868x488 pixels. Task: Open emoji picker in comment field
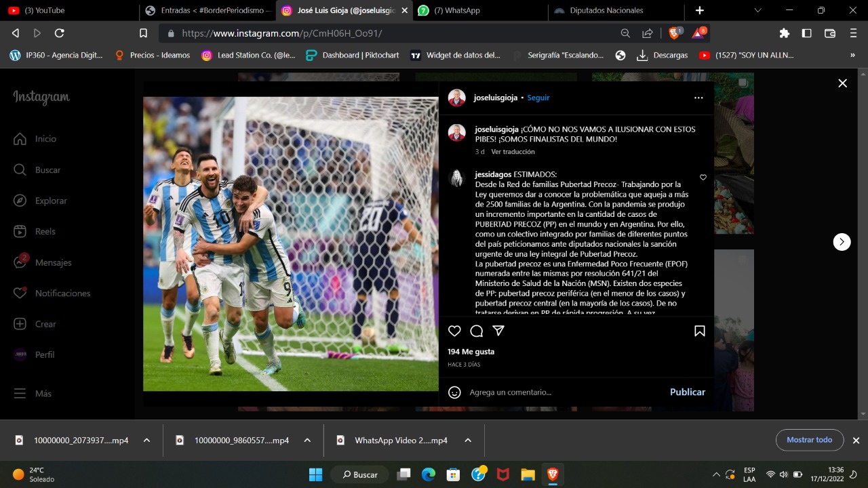455,392
